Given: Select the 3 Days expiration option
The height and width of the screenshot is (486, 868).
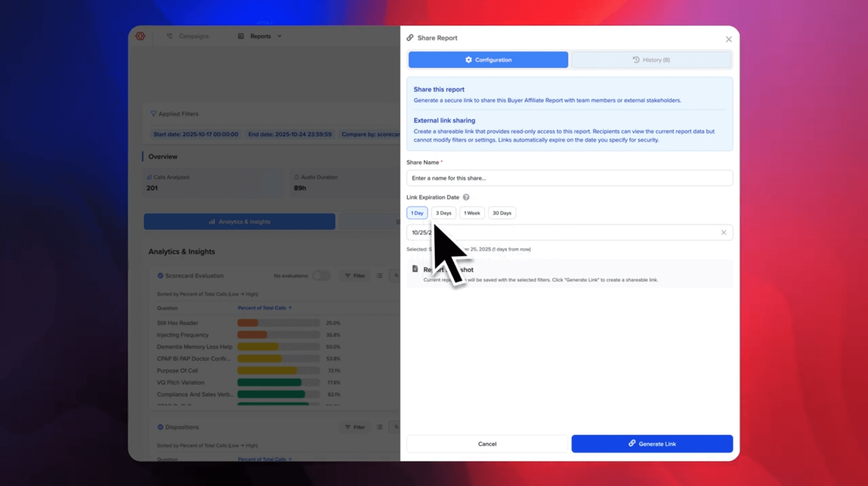Looking at the screenshot, I should pyautogui.click(x=443, y=213).
